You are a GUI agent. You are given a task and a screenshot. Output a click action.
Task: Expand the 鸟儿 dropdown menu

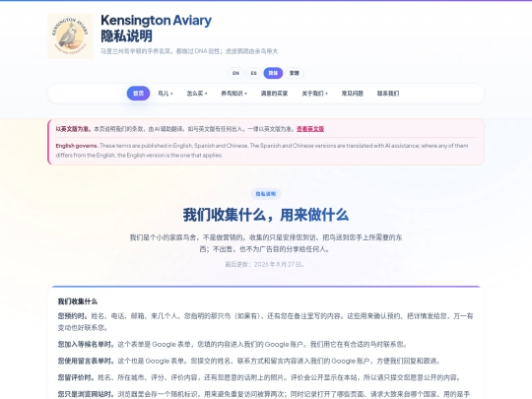tap(166, 94)
